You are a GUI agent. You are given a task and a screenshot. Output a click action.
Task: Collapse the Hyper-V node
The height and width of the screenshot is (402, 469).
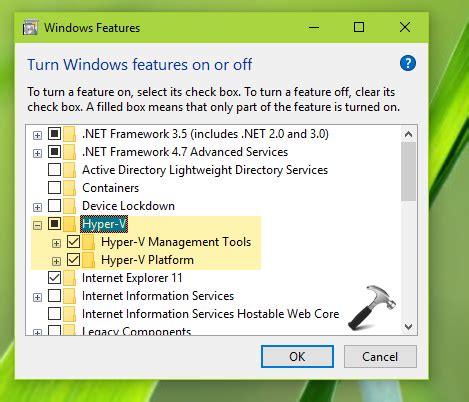point(37,225)
